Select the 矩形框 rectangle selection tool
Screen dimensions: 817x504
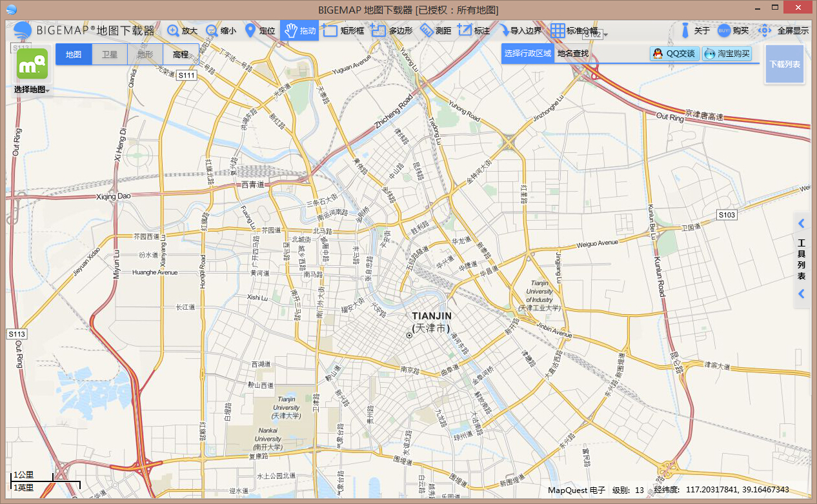click(343, 30)
